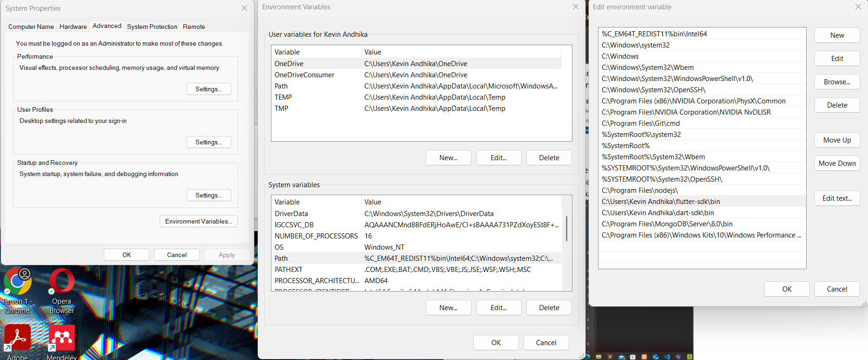The image size is (868, 360).
Task: Open the Remote tab
Action: pyautogui.click(x=194, y=27)
